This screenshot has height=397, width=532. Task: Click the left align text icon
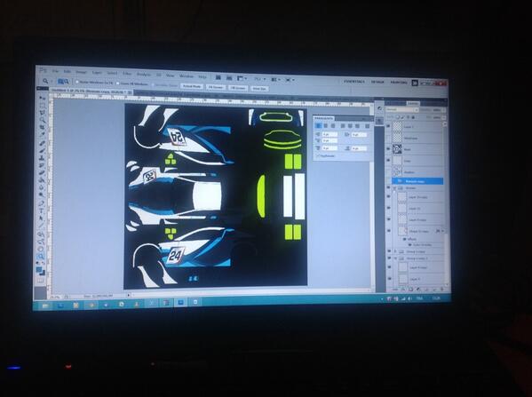pyautogui.click(x=318, y=125)
